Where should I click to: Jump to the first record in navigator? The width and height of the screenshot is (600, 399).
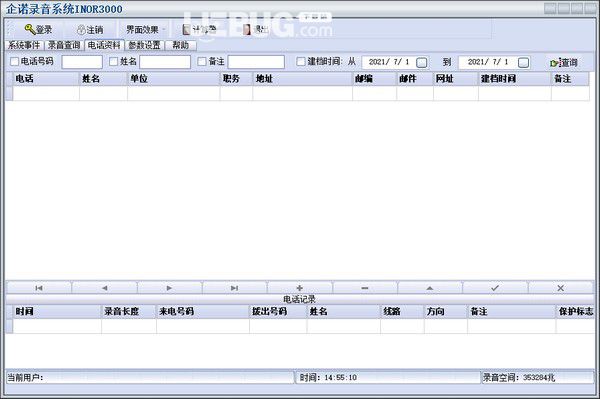click(x=39, y=288)
